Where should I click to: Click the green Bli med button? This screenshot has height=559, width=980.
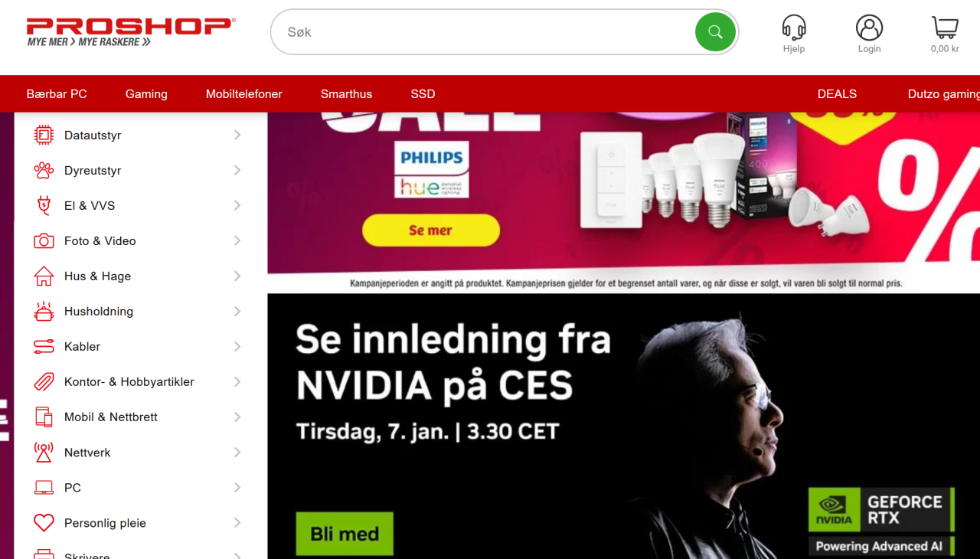coord(345,534)
